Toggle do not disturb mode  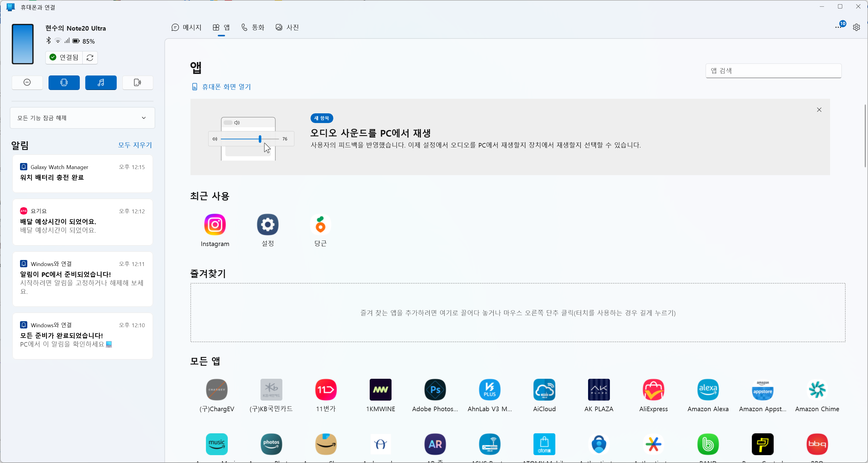(27, 82)
